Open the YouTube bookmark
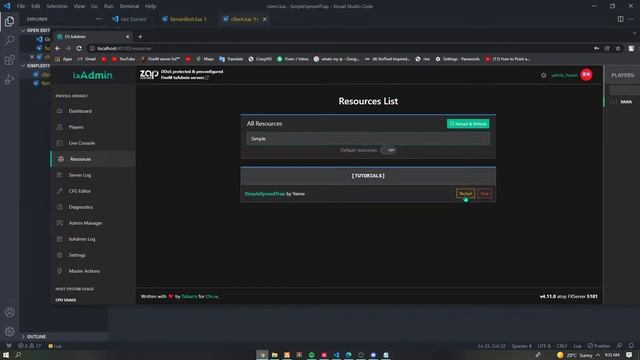Viewport: 640px width, 360px height. (x=123, y=59)
